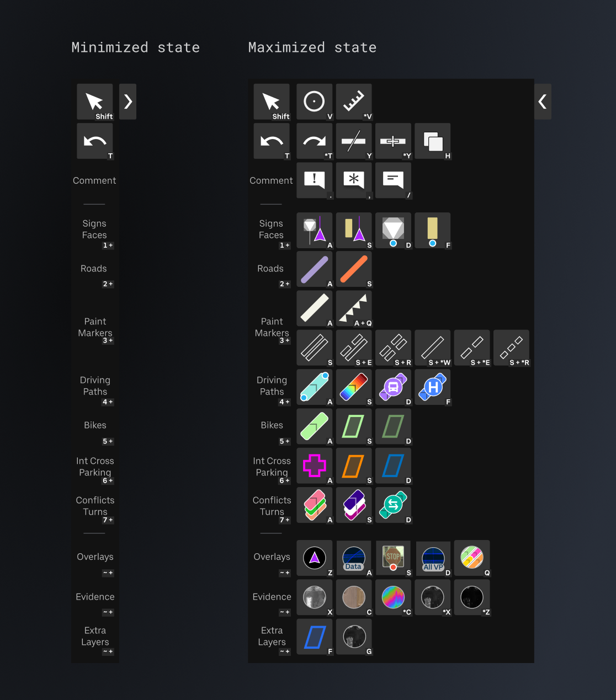Image resolution: width=616 pixels, height=700 pixels.
Task: Click the Comment label in minimized panel
Action: coord(94,180)
